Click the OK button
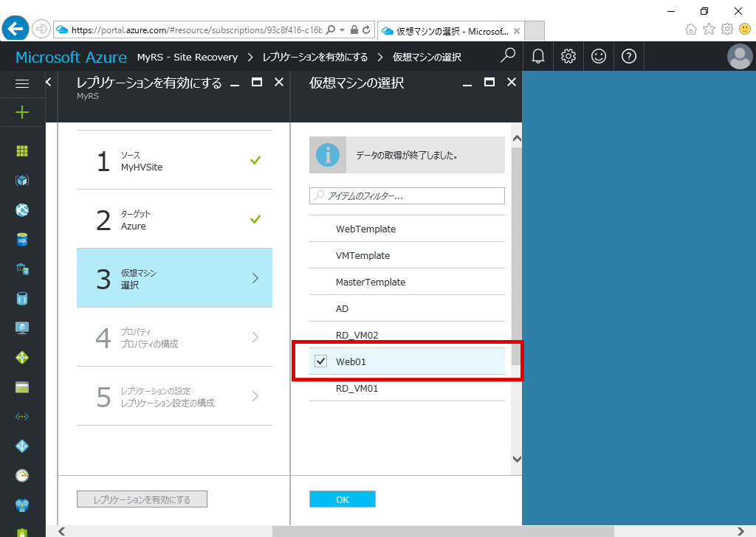 point(343,499)
